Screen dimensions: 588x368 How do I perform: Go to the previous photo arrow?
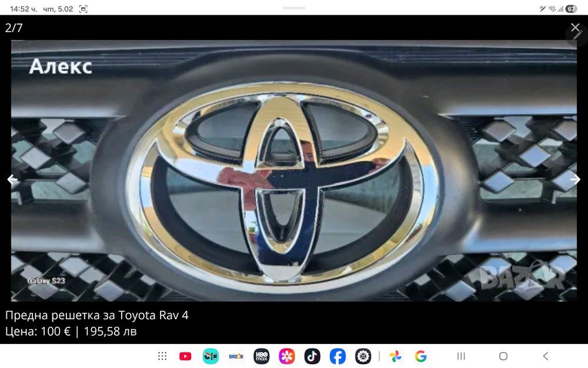(12, 180)
